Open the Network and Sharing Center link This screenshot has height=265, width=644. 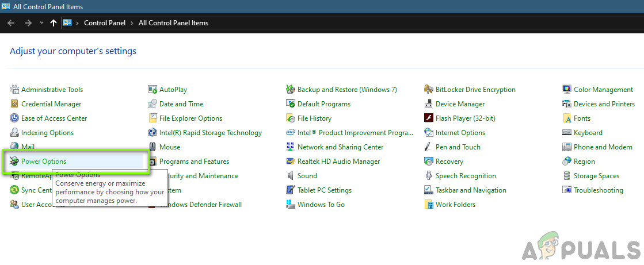pos(340,147)
